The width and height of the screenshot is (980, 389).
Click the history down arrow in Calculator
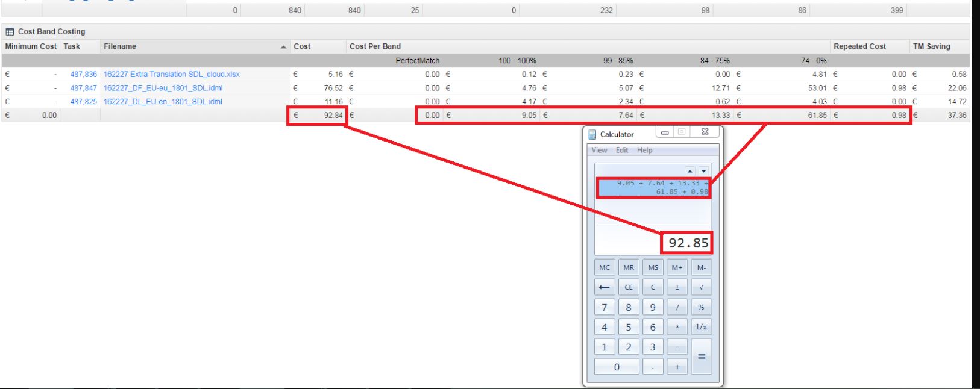click(703, 171)
